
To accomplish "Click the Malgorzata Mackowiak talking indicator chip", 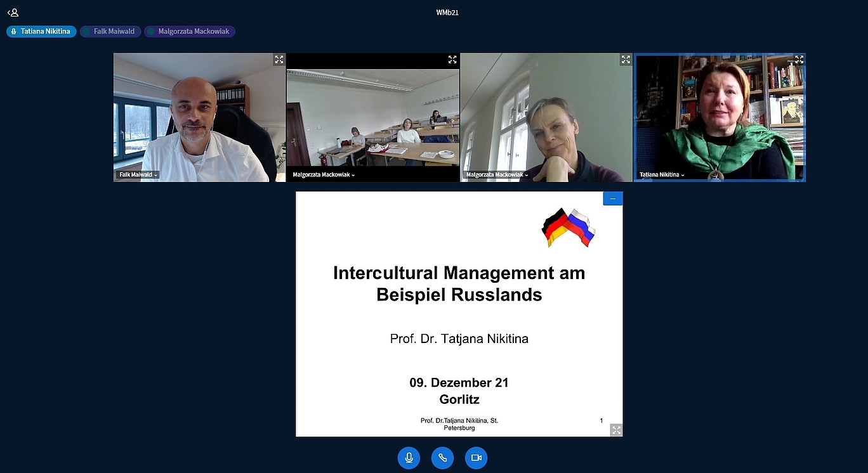I will 189,31.
